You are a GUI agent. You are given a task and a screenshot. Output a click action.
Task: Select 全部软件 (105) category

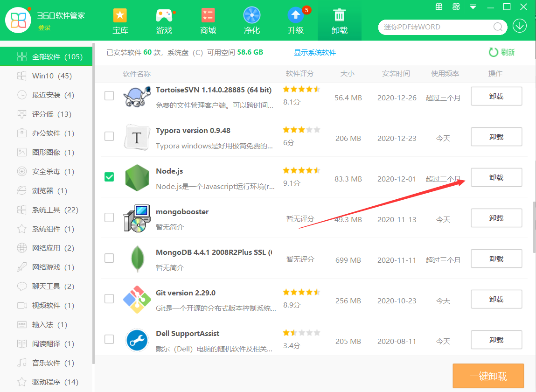tap(46, 56)
